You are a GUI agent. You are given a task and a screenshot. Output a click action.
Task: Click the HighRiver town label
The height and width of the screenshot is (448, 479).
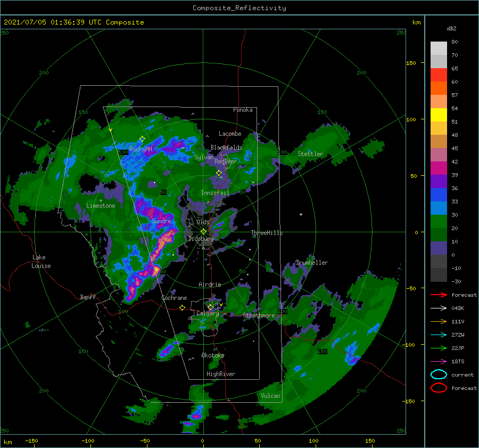[x=221, y=374]
